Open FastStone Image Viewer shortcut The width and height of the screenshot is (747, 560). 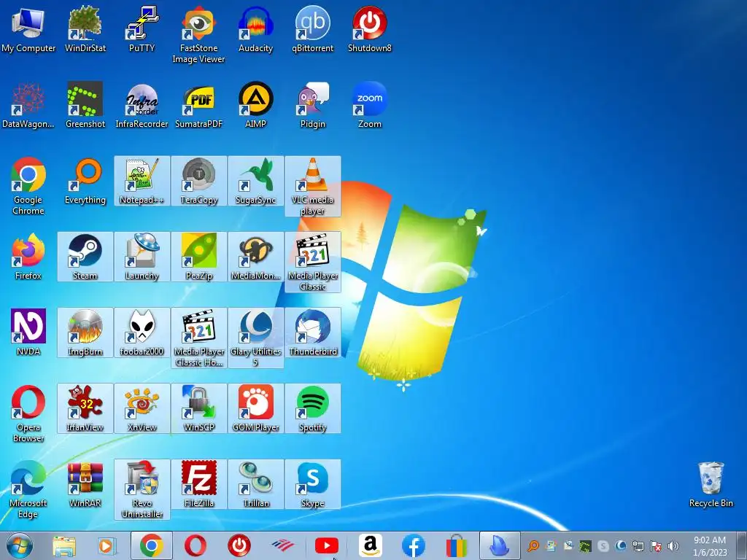(x=198, y=34)
